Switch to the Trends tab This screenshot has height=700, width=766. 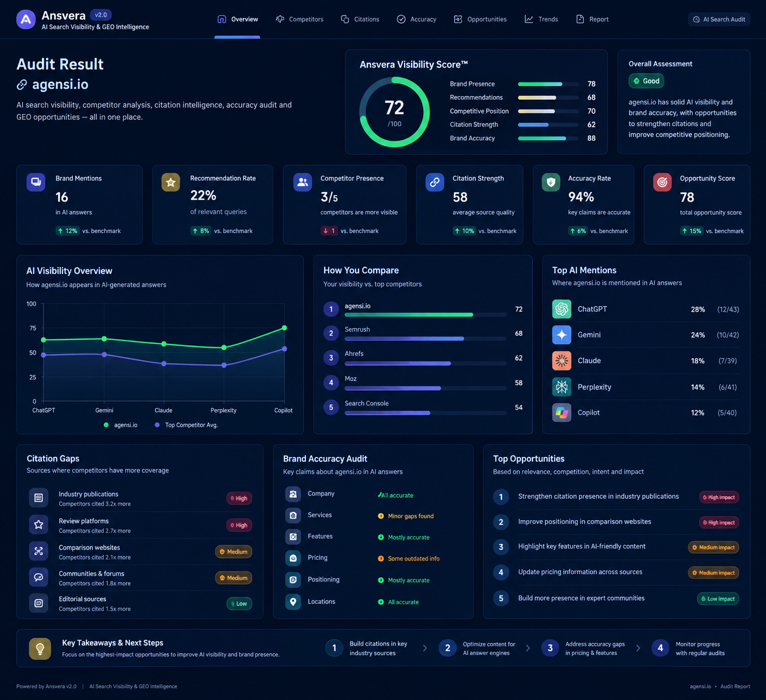tap(541, 19)
